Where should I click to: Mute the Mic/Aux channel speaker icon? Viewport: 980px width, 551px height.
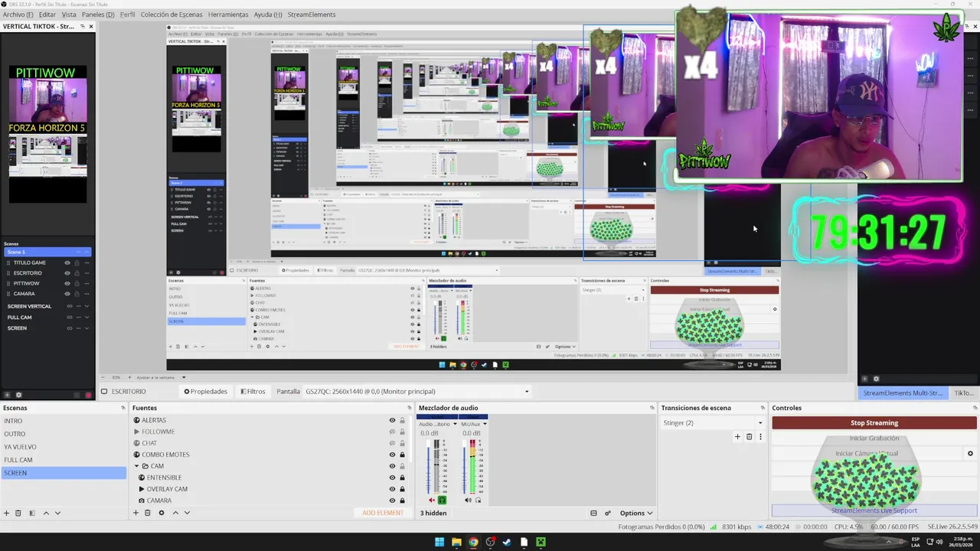[468, 500]
